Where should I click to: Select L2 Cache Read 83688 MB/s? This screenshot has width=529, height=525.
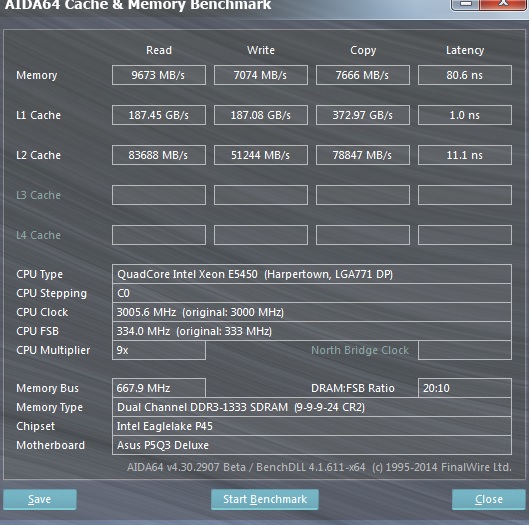coord(159,155)
